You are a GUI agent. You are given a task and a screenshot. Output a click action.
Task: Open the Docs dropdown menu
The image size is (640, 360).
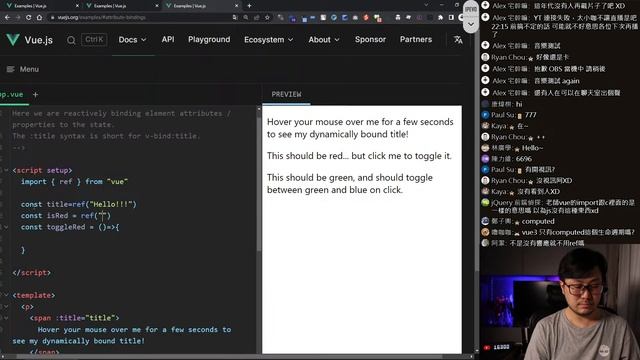click(x=132, y=40)
